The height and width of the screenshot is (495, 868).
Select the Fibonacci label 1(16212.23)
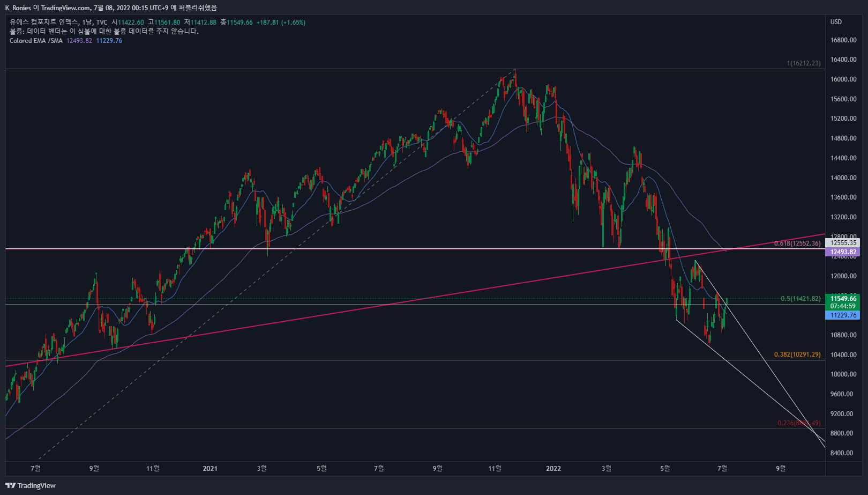pyautogui.click(x=804, y=63)
